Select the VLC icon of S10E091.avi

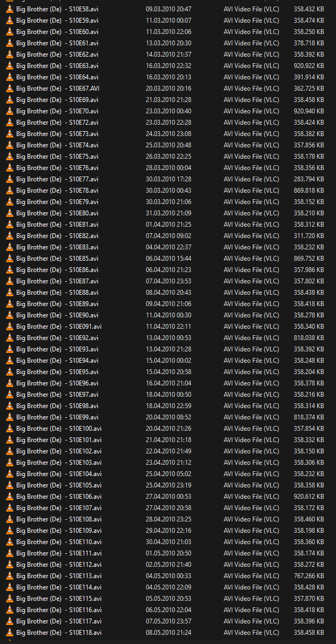click(9, 327)
